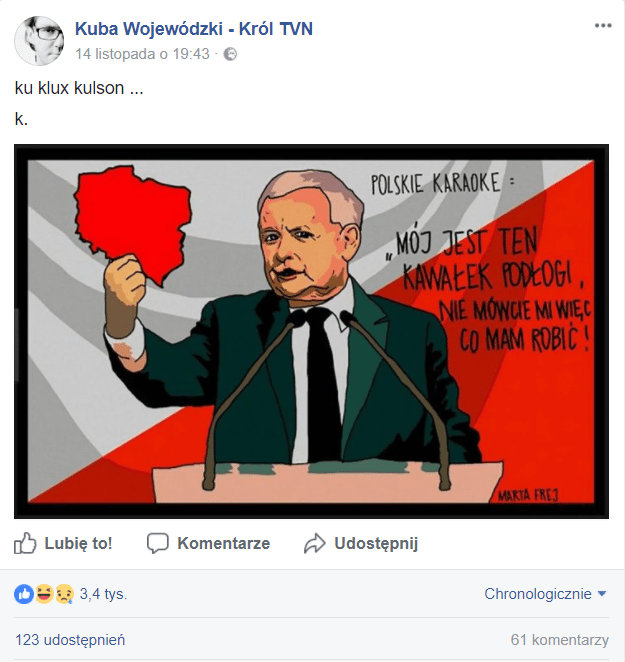The height and width of the screenshot is (662, 625).
Task: Show the 61 komentarzy comments
Action: [560, 640]
